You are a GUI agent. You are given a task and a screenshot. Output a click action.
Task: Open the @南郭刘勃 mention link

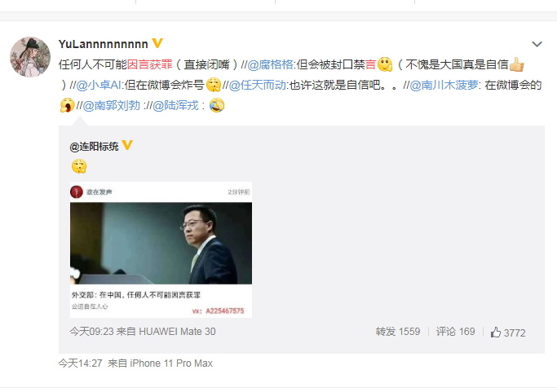click(x=112, y=105)
